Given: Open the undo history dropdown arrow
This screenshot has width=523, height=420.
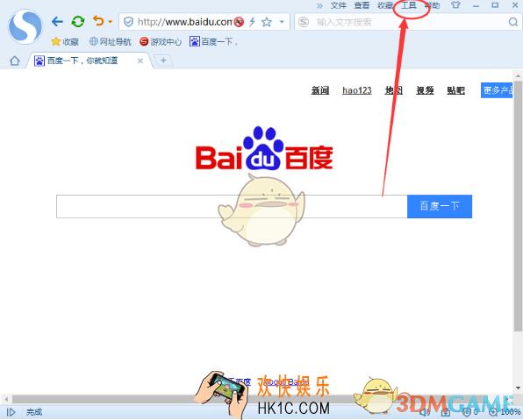Looking at the screenshot, I should coord(111,22).
